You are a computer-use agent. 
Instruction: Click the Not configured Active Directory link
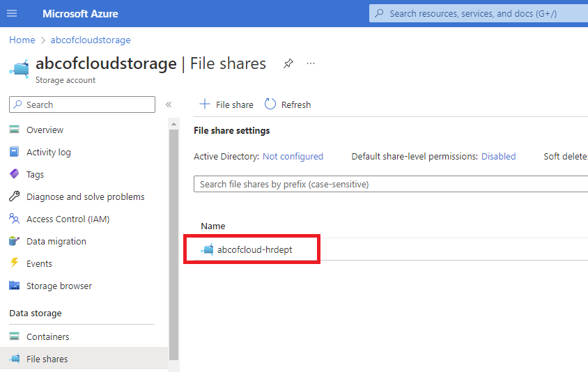tap(293, 157)
